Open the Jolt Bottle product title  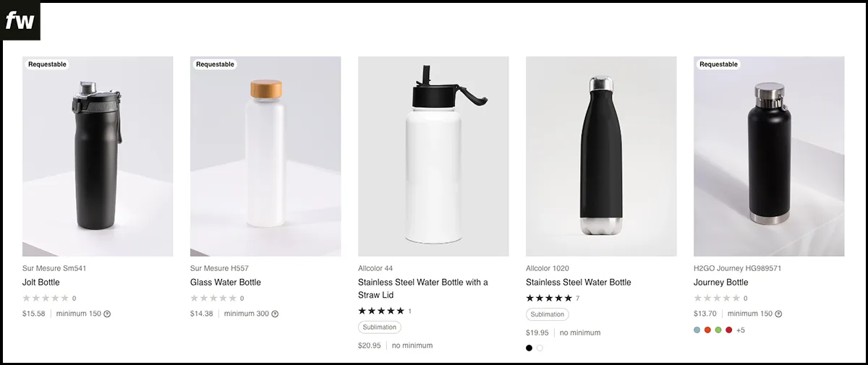[x=41, y=282]
